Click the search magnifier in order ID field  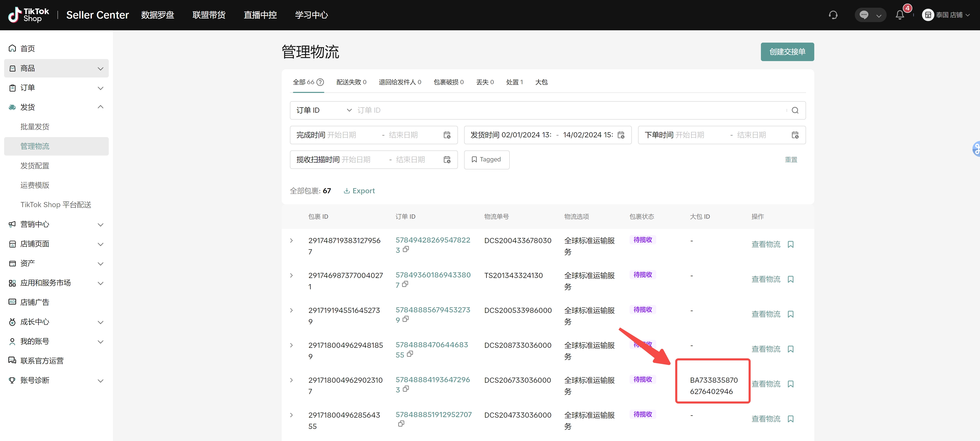point(795,110)
